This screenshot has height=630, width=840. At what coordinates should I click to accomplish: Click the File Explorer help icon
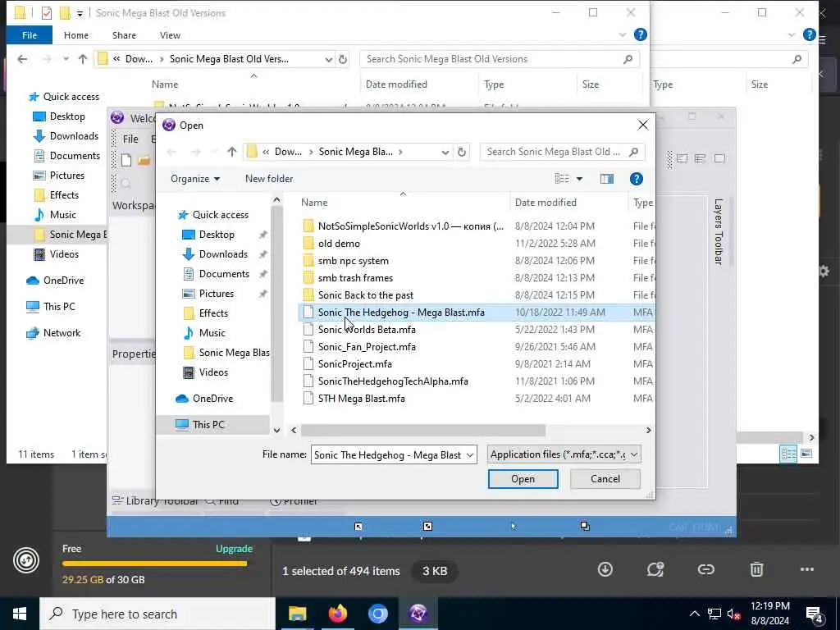point(640,34)
